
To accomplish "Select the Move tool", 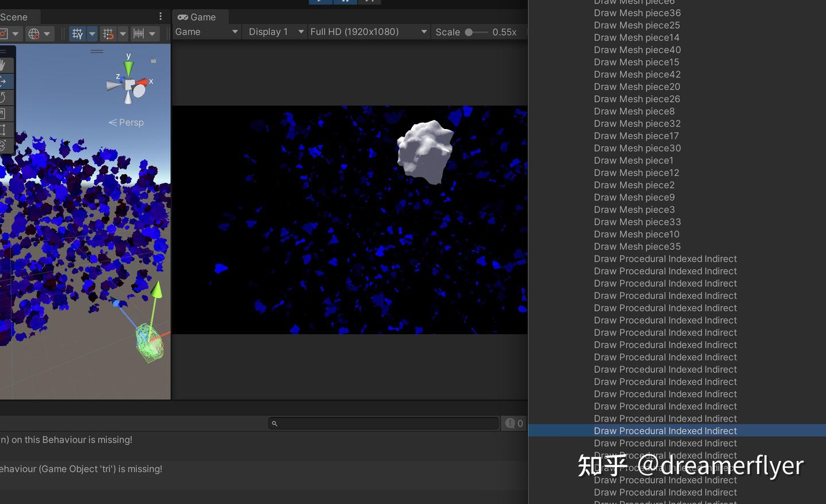I will pyautogui.click(x=4, y=81).
